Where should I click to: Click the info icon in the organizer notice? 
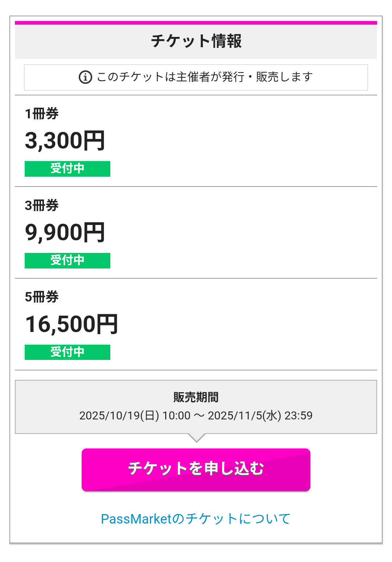(x=85, y=77)
